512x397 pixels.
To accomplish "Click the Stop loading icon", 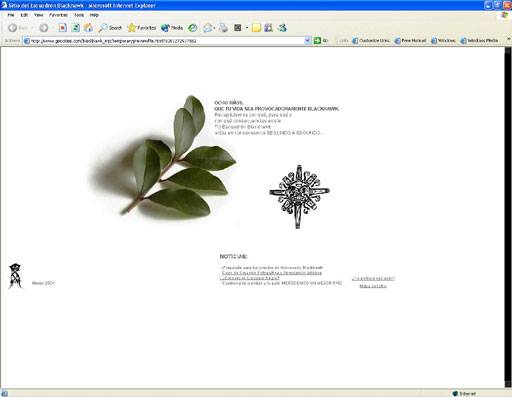I will [63, 28].
